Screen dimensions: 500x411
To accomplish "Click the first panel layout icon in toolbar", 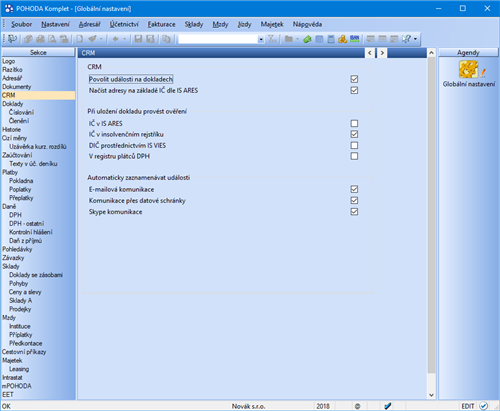I will pos(370,39).
